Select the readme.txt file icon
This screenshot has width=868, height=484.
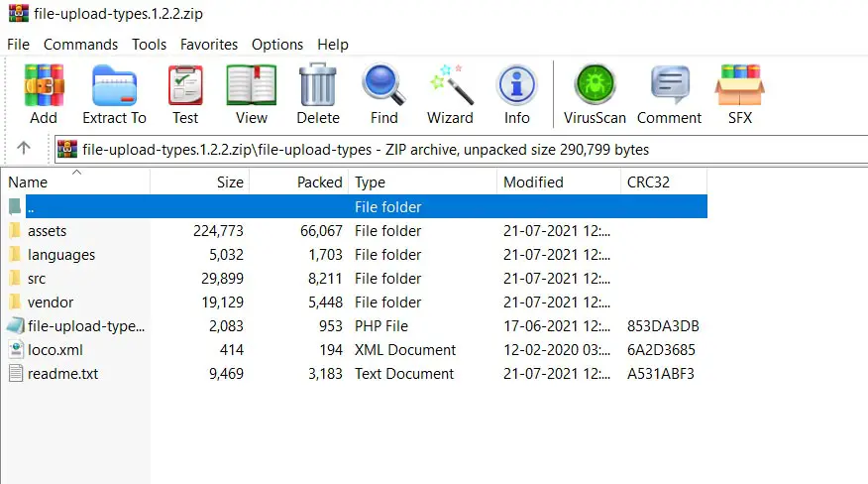click(16, 373)
